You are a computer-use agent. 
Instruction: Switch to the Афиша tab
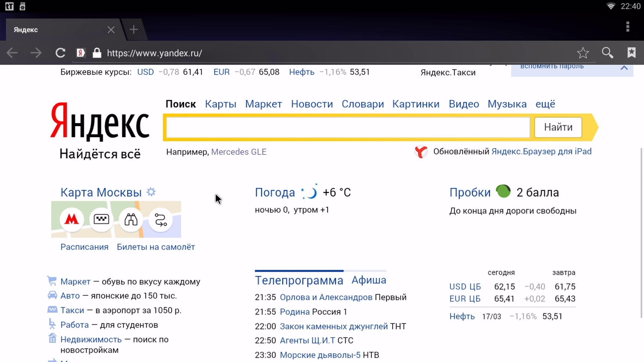(369, 280)
